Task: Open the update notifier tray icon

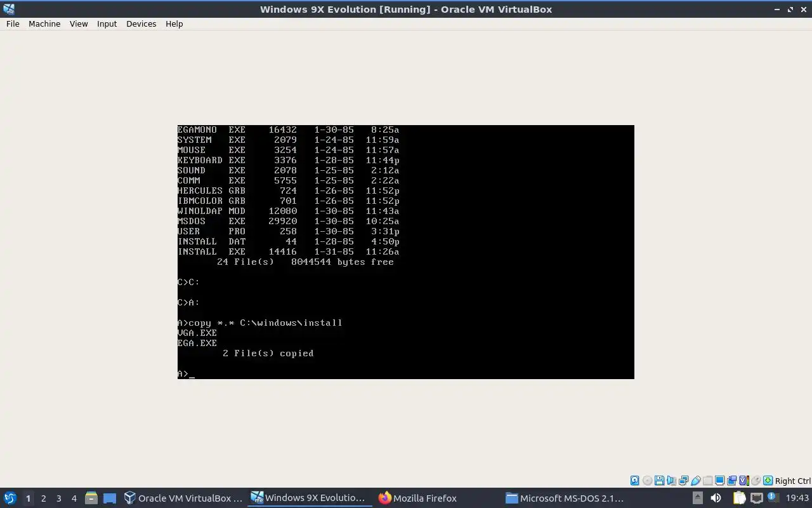Action: (773, 498)
